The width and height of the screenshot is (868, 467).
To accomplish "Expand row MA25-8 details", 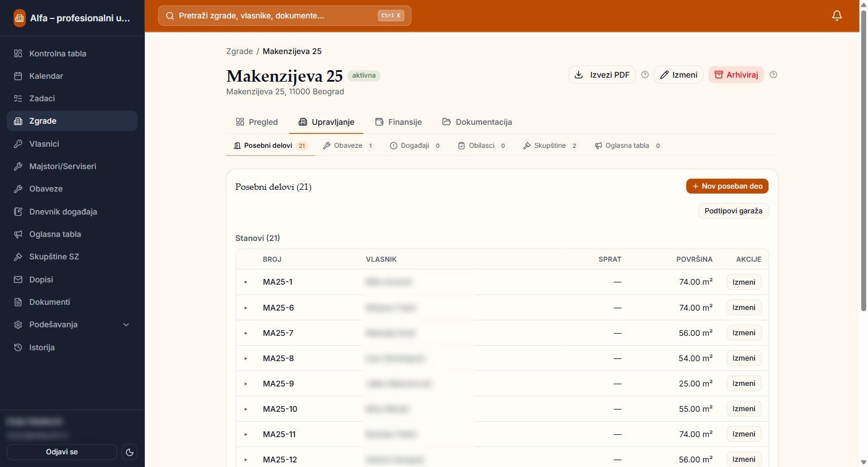I will (246, 358).
